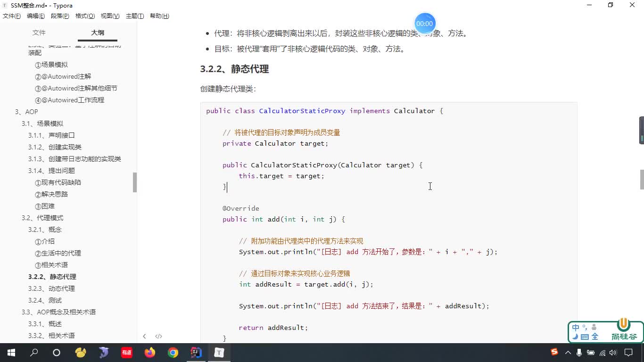Select outline entry 3.2.1、概念
The image size is (644, 362).
(45, 230)
